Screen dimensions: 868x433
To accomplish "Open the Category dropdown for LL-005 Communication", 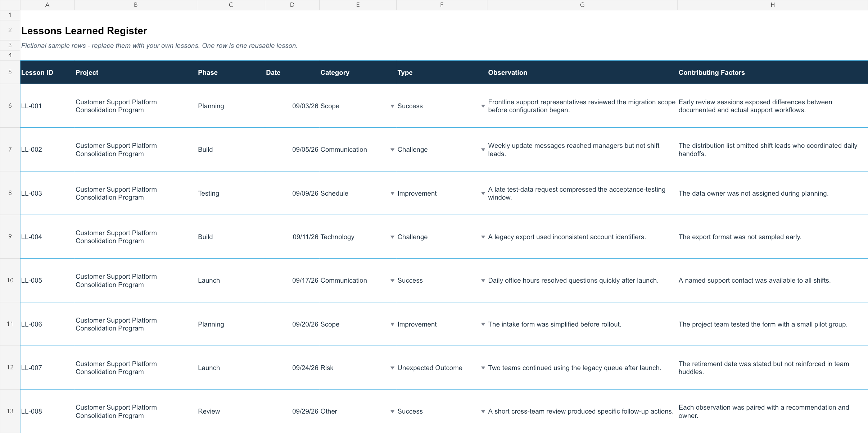I will 392,281.
